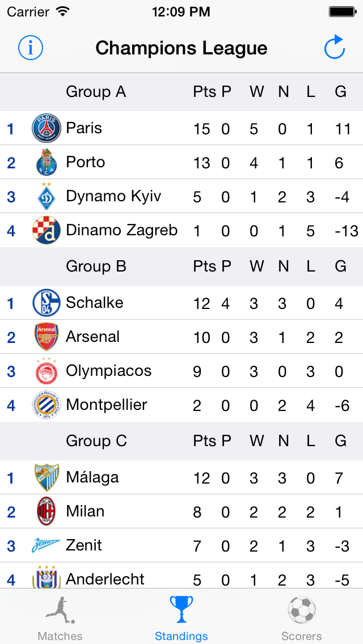Tap the info icon in the header

[31, 48]
